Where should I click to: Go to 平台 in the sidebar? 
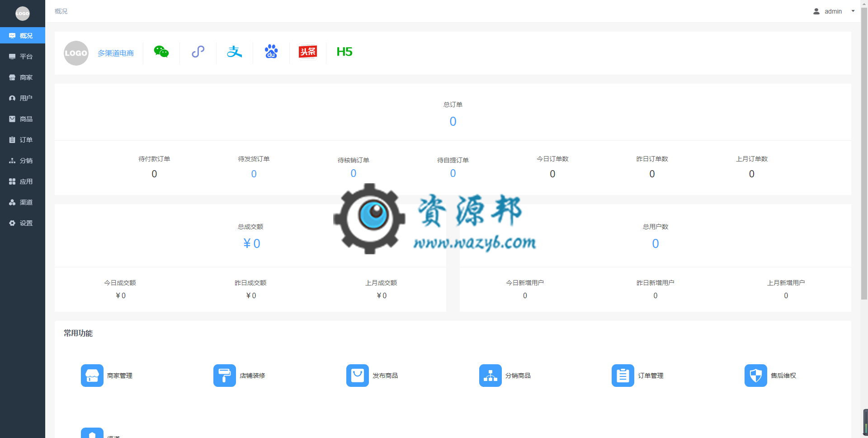pyautogui.click(x=23, y=57)
